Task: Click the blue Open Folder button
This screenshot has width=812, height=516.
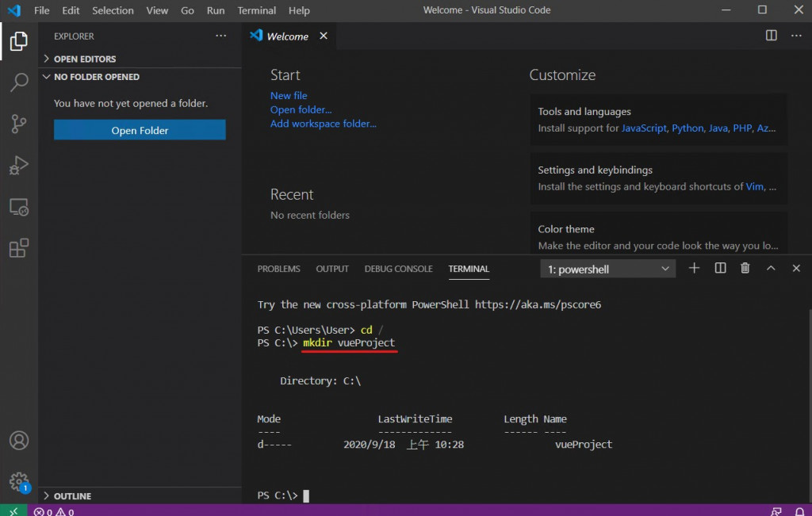Action: pyautogui.click(x=140, y=131)
